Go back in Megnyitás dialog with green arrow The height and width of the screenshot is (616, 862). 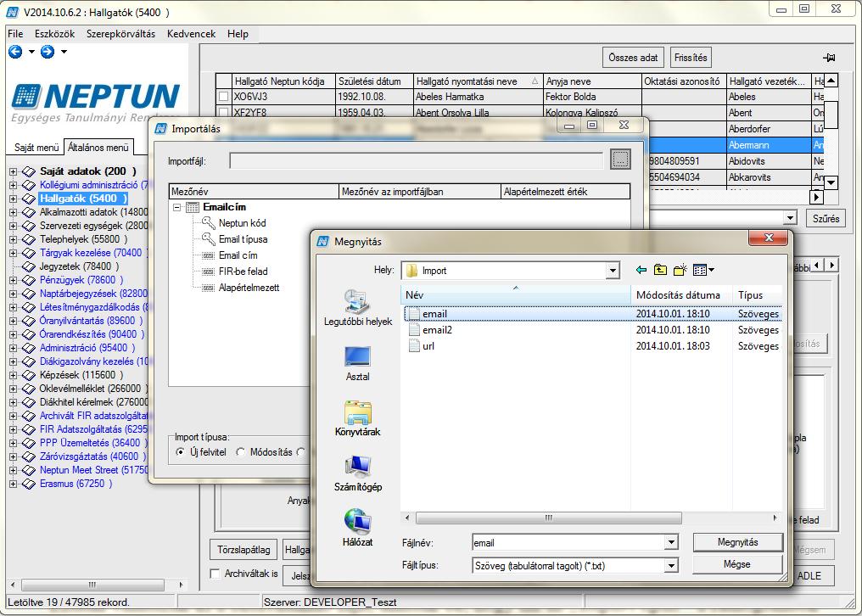tap(641, 270)
